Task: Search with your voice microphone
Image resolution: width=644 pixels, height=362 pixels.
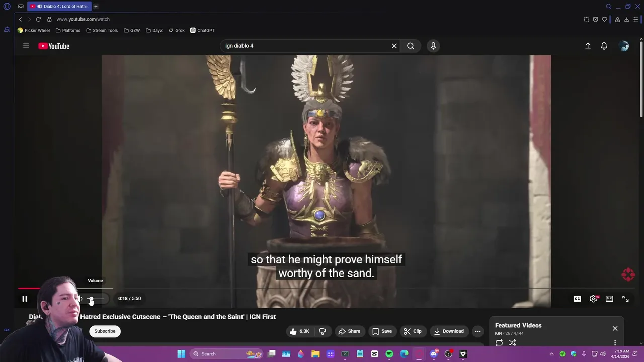Action: (x=433, y=46)
